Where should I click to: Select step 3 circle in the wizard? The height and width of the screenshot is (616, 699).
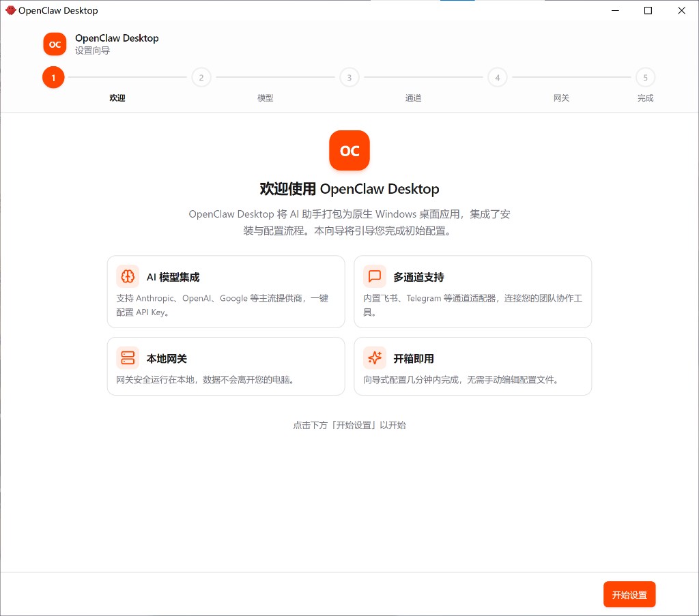tap(349, 78)
